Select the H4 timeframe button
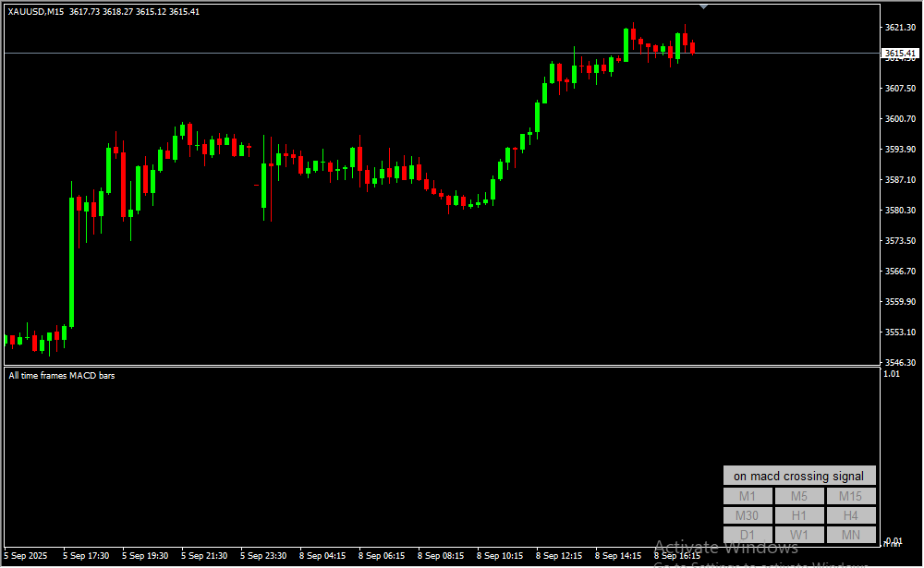 point(851,515)
